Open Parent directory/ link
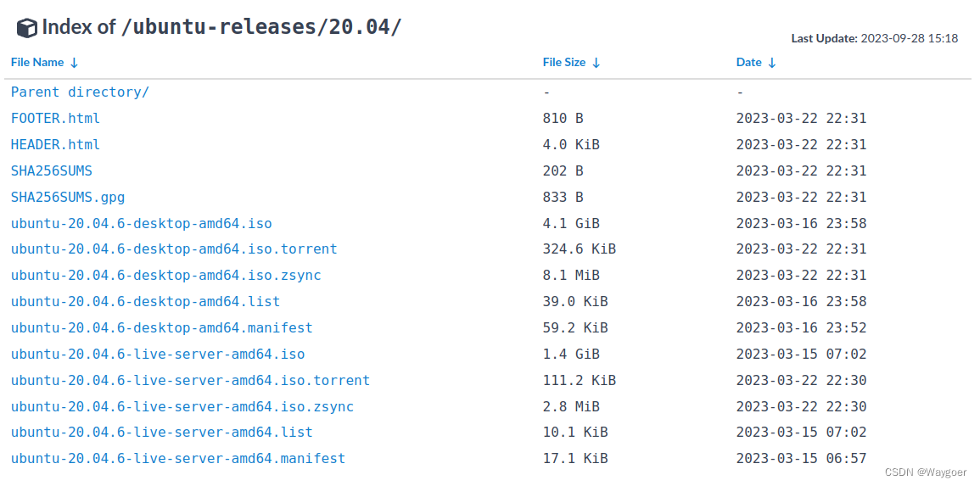This screenshot has width=980, height=486. point(80,92)
